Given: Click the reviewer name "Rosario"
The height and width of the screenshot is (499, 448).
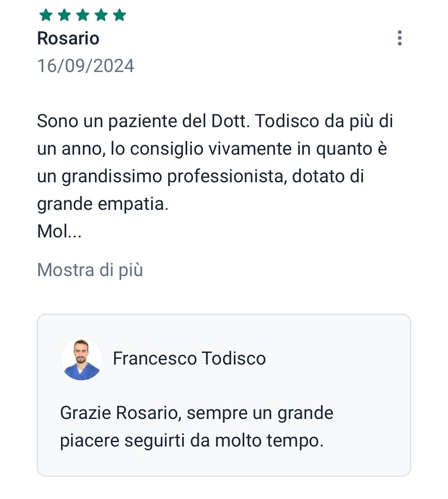Looking at the screenshot, I should pyautogui.click(x=68, y=38).
